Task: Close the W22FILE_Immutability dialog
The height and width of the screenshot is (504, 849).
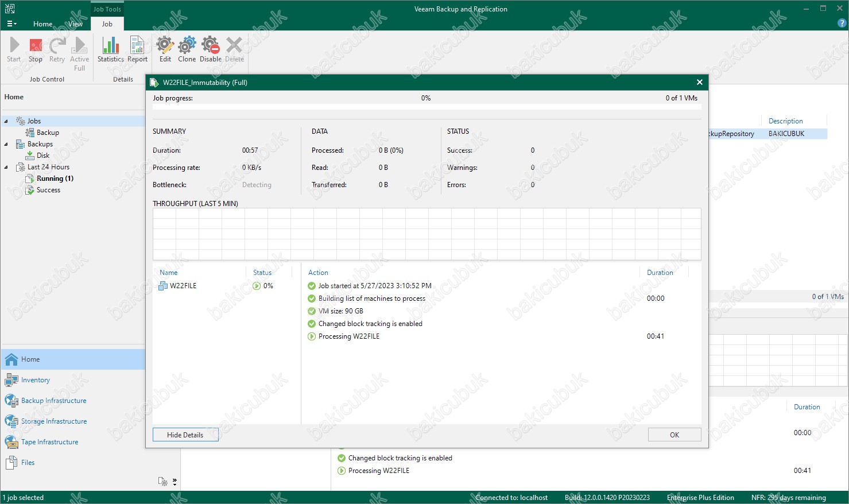Action: [x=699, y=82]
